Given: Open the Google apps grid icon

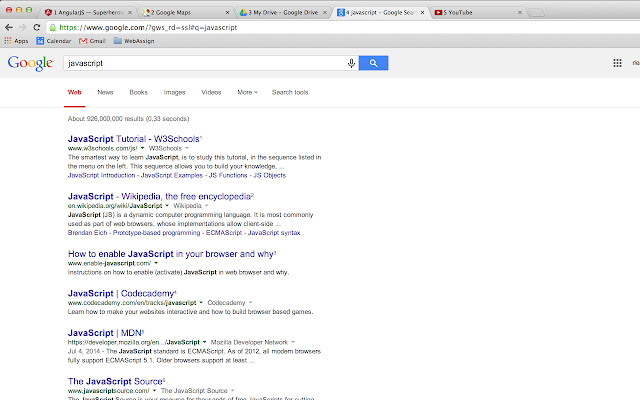Looking at the screenshot, I should (x=617, y=63).
